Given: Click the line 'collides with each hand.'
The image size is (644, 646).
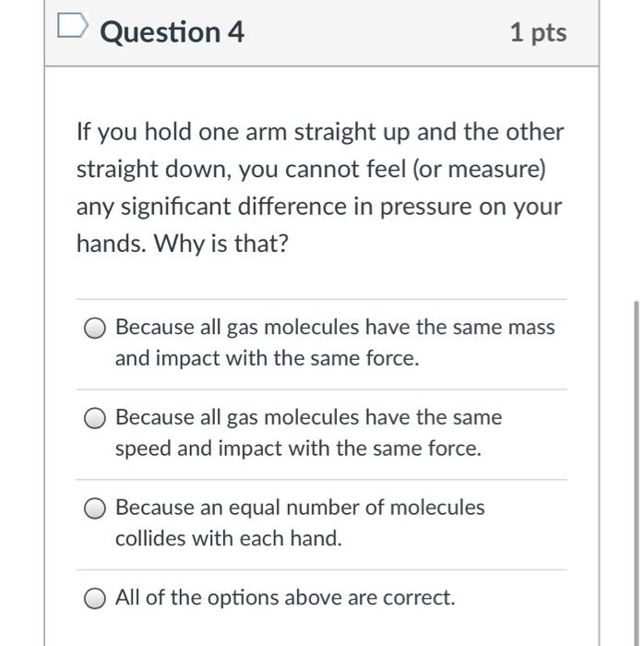Looking at the screenshot, I should pyautogui.click(x=228, y=539).
